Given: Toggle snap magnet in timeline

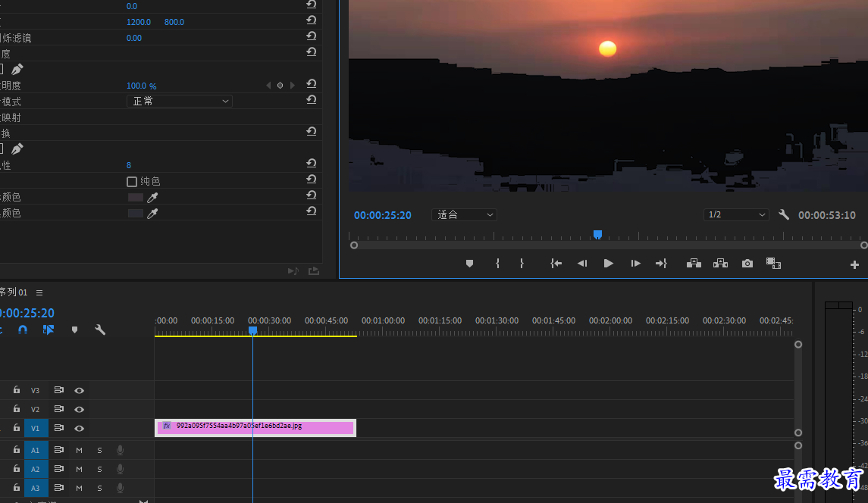Looking at the screenshot, I should click(x=23, y=330).
